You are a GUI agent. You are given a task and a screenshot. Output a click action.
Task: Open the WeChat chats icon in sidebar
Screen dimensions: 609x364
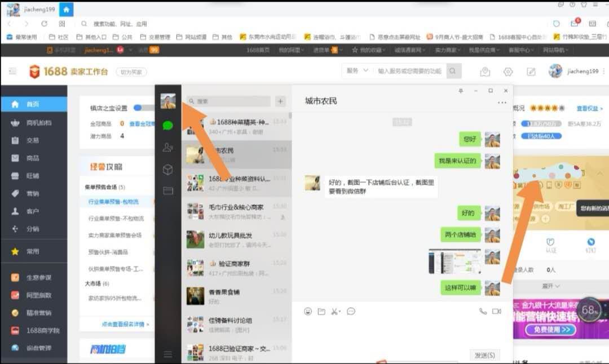168,126
